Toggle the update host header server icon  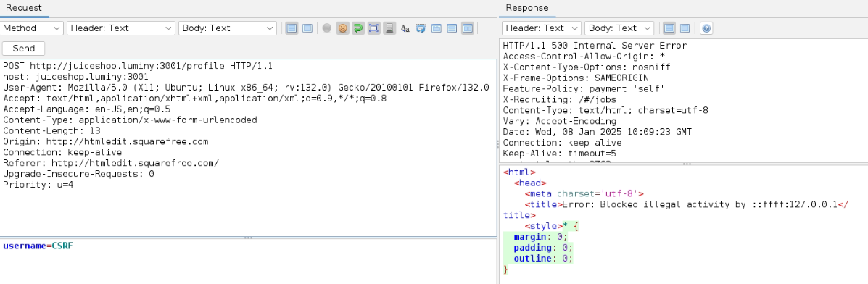[x=389, y=28]
